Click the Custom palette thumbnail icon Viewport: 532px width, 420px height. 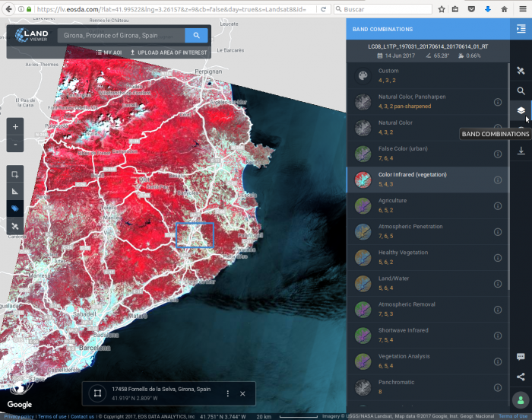363,75
